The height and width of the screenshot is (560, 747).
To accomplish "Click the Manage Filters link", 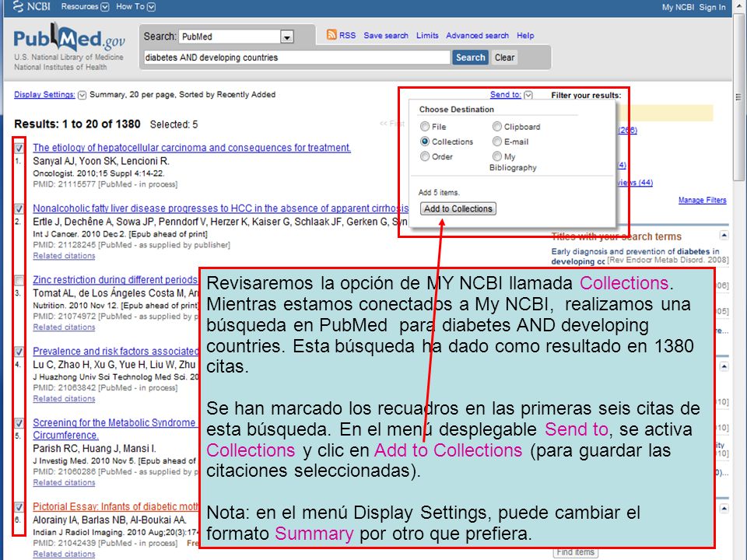I will click(x=702, y=200).
